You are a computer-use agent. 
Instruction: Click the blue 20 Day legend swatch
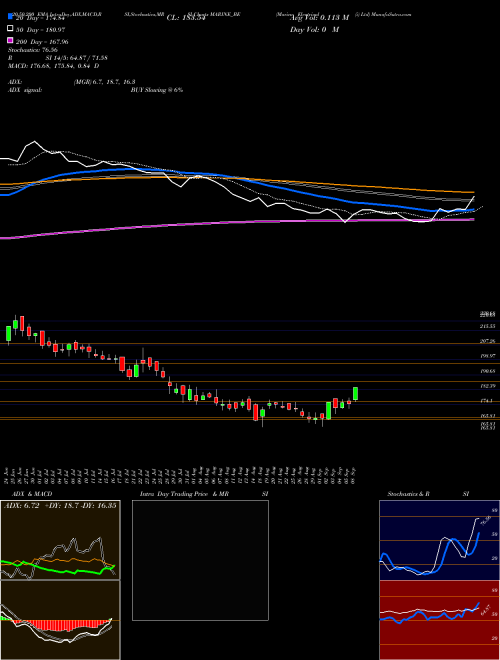(x=11, y=17)
